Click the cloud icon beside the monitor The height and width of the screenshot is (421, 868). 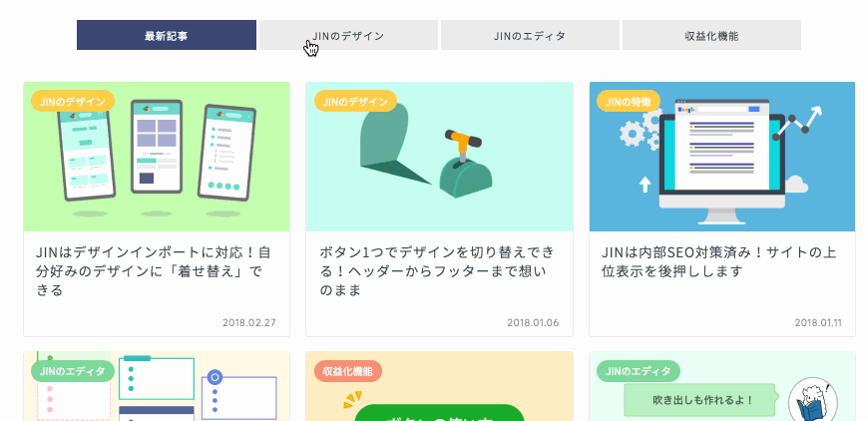coord(796,185)
